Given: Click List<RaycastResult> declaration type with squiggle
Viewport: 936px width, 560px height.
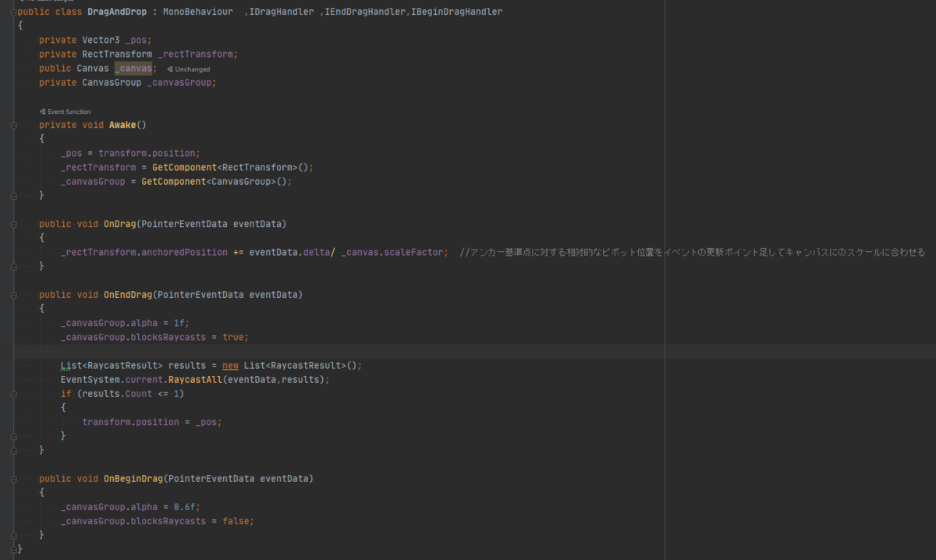Looking at the screenshot, I should point(112,366).
